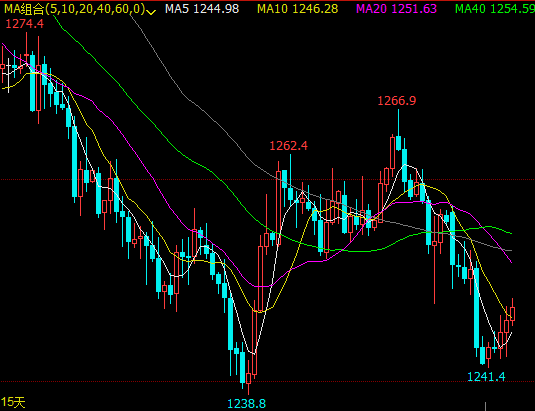The height and width of the screenshot is (411, 535).
Task: Click the MA组合(5,10,20,40,60,0) indicator label
Action: pyautogui.click(x=74, y=9)
